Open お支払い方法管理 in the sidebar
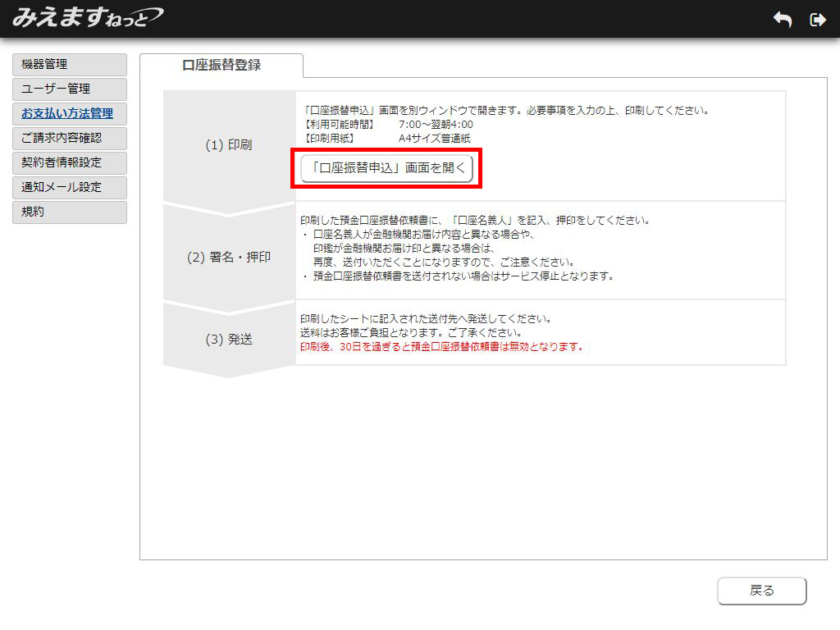 [70, 113]
